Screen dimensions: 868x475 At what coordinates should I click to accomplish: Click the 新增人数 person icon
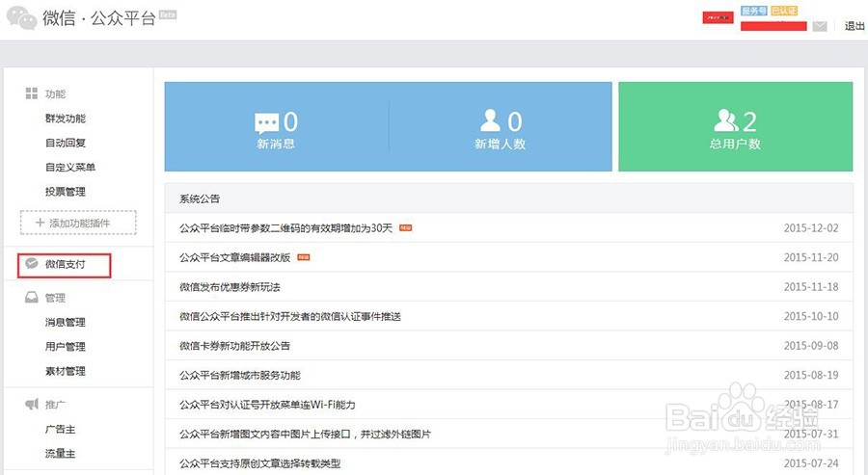[490, 120]
